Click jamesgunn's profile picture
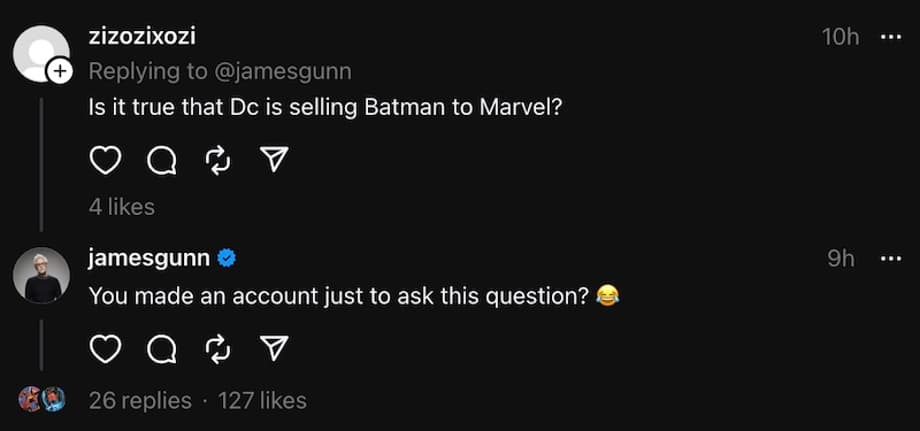The image size is (920, 431). pos(41,275)
